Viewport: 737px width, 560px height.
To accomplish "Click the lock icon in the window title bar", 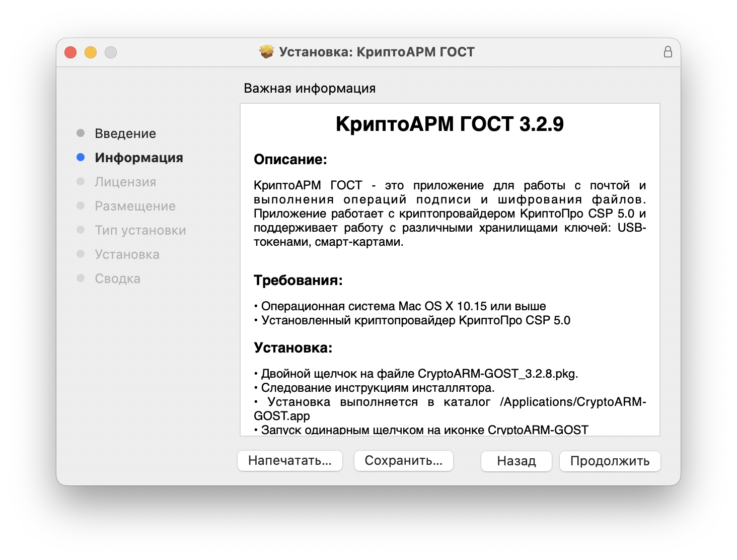I will [x=668, y=51].
